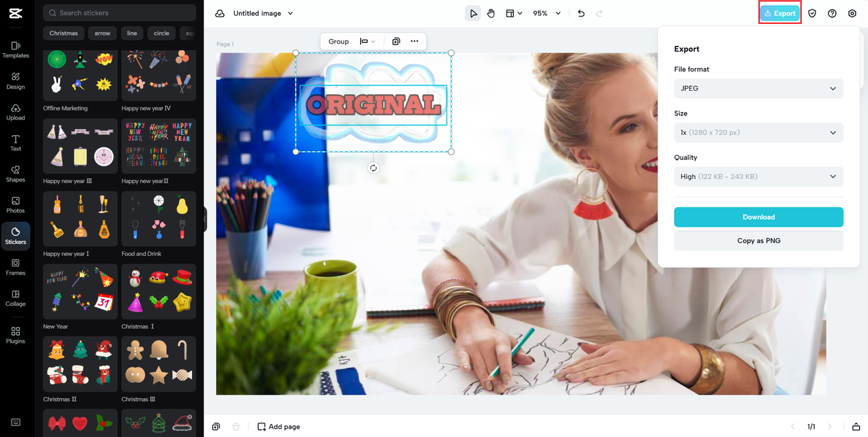Click the keyboard shortcuts icon
This screenshot has height=437, width=868.
point(16,423)
